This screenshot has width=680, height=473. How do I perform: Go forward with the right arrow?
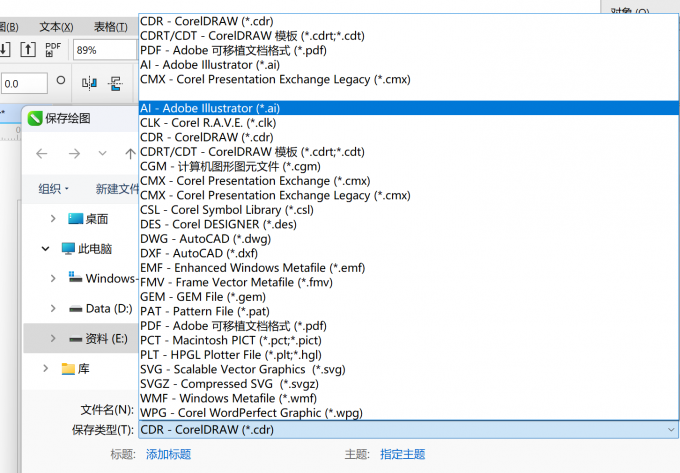pos(74,153)
